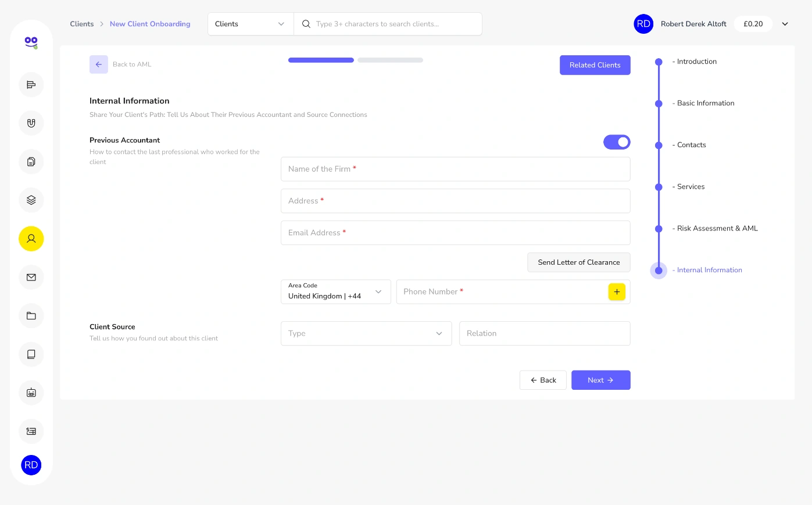
Task: Open the robot icon in sidebar
Action: [31, 393]
